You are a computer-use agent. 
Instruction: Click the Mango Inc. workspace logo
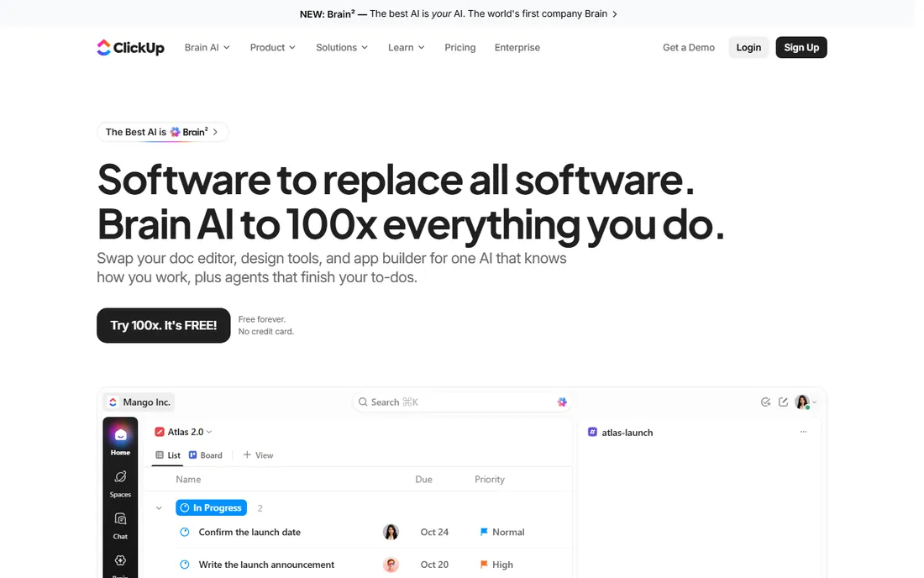tap(113, 402)
